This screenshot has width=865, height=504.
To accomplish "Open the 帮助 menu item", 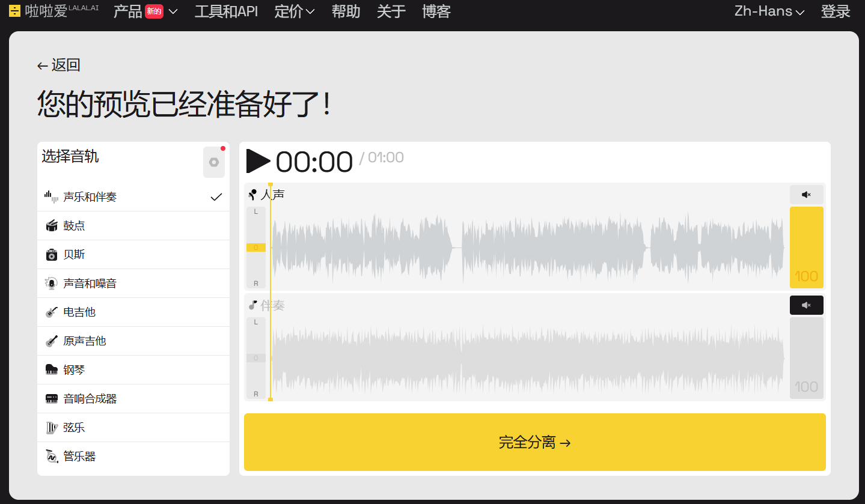I will pos(345,11).
